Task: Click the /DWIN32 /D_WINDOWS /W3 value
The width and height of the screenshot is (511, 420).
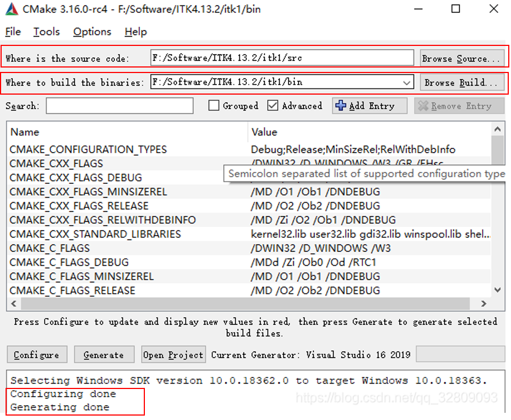Action: coord(321,248)
